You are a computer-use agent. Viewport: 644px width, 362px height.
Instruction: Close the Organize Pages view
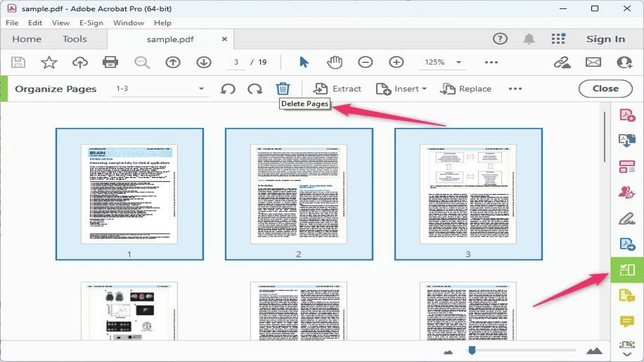point(605,88)
